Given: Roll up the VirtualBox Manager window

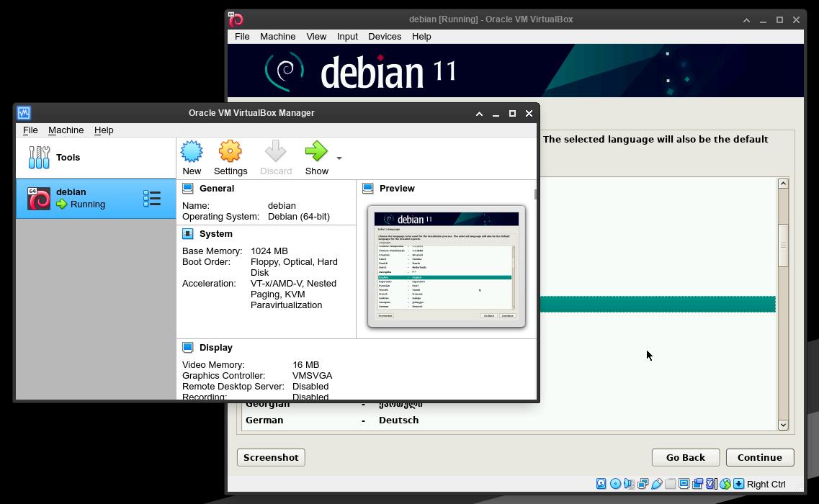Looking at the screenshot, I should coord(479,113).
